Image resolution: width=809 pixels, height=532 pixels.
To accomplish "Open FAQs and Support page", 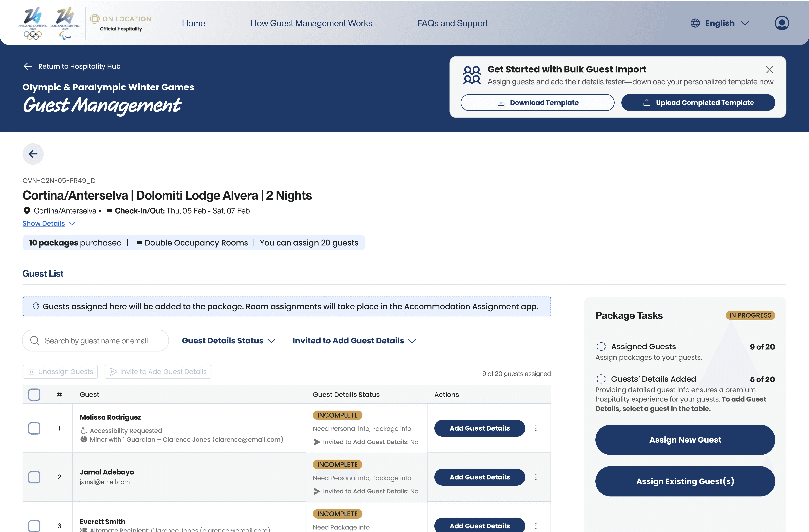I will coord(452,23).
